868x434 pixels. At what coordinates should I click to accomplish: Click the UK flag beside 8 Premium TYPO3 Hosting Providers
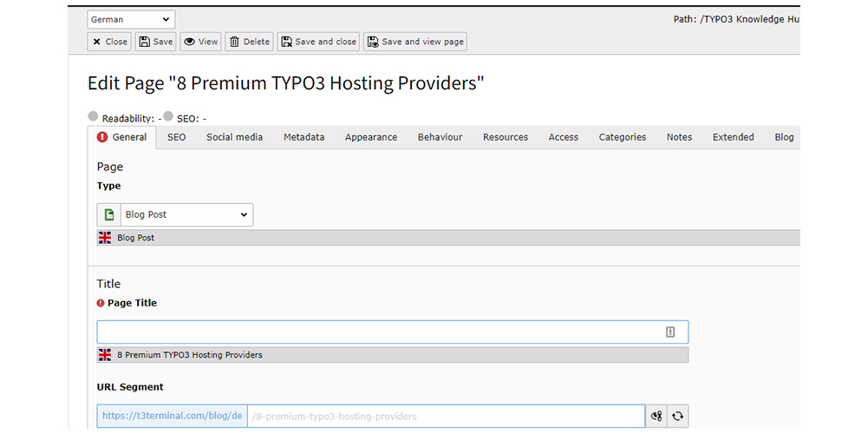(x=105, y=355)
